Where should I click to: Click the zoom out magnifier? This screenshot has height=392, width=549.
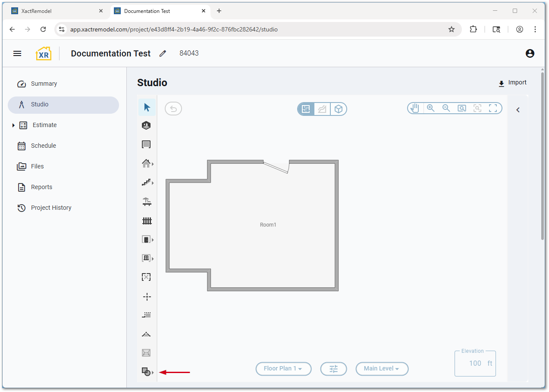[446, 109]
